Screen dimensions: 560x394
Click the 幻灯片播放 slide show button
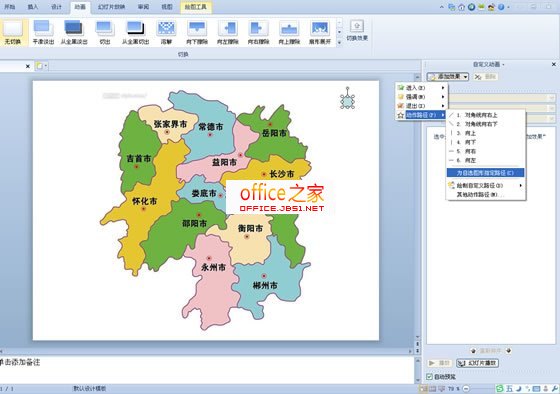(477, 363)
